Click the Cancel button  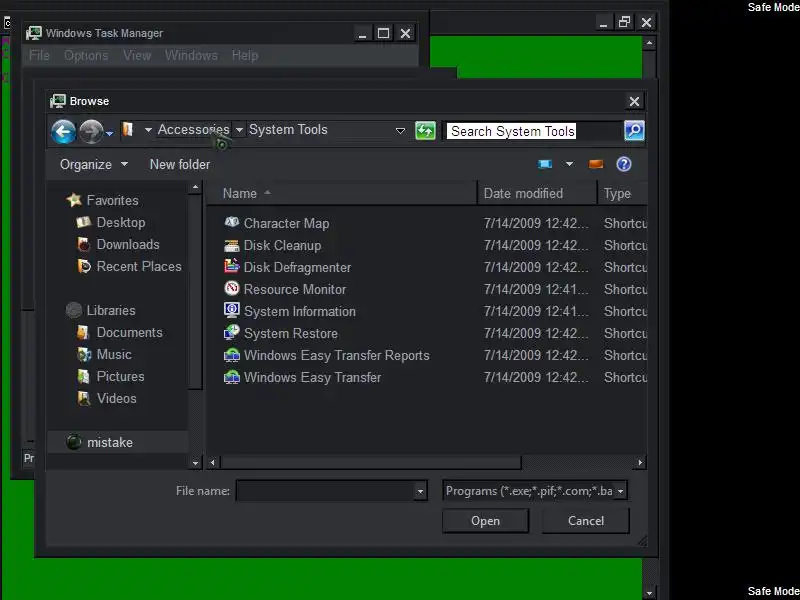(x=586, y=521)
